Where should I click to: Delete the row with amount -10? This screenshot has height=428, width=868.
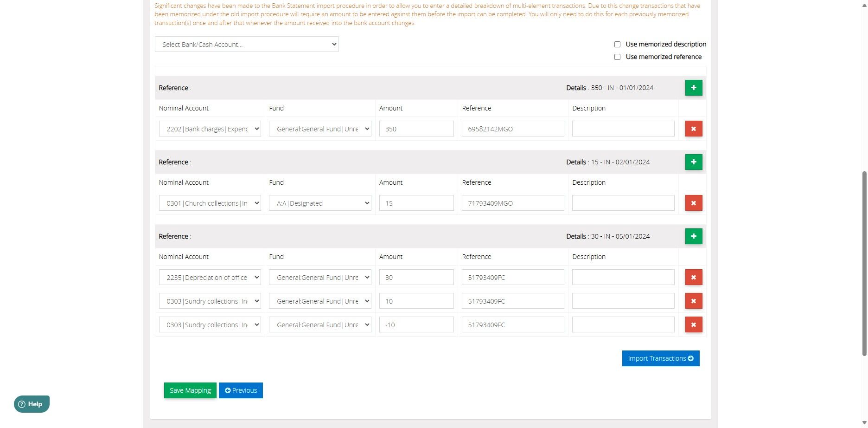[693, 324]
